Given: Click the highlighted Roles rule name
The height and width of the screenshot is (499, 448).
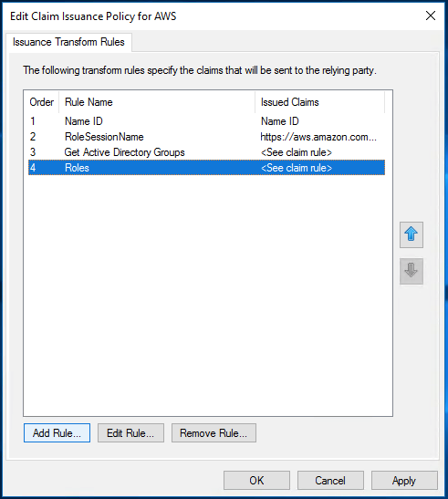Looking at the screenshot, I should pyautogui.click(x=77, y=168).
